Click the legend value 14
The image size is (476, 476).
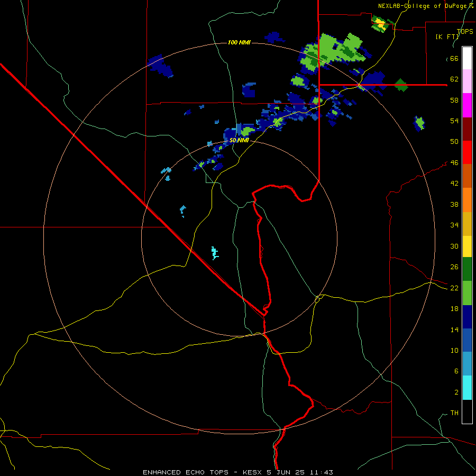point(454,329)
